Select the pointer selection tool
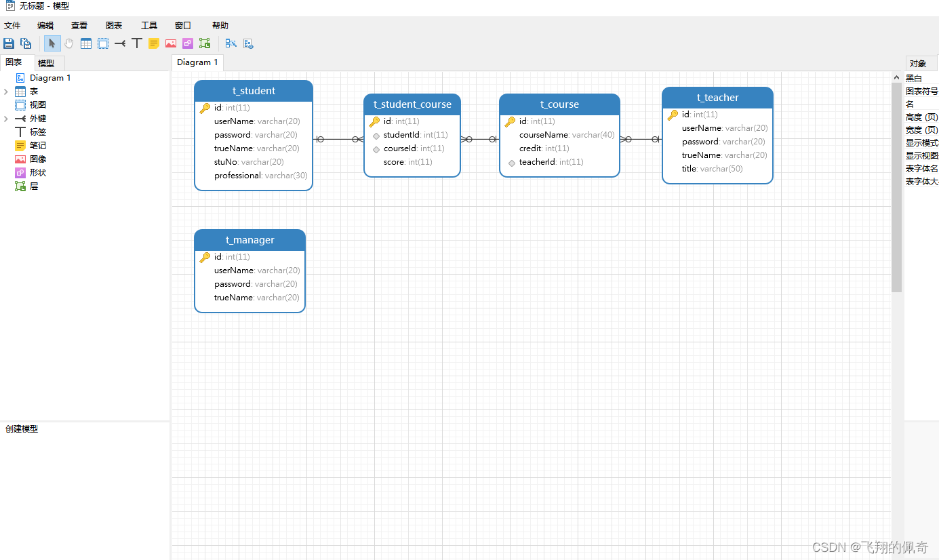Screen dimensions: 939x560 tap(52, 43)
